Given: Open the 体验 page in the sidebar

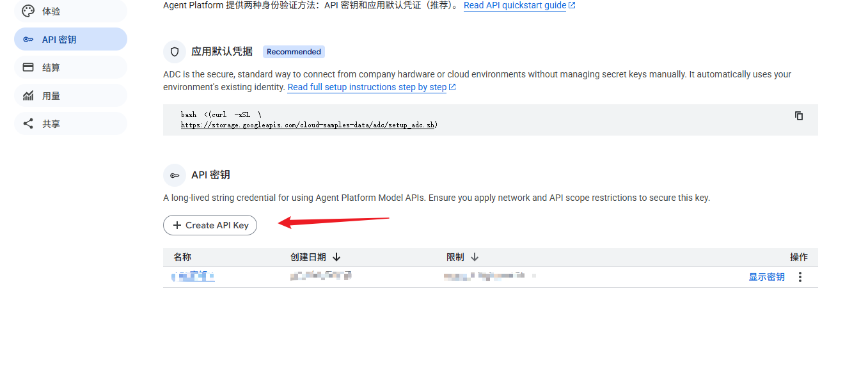Looking at the screenshot, I should [x=70, y=12].
